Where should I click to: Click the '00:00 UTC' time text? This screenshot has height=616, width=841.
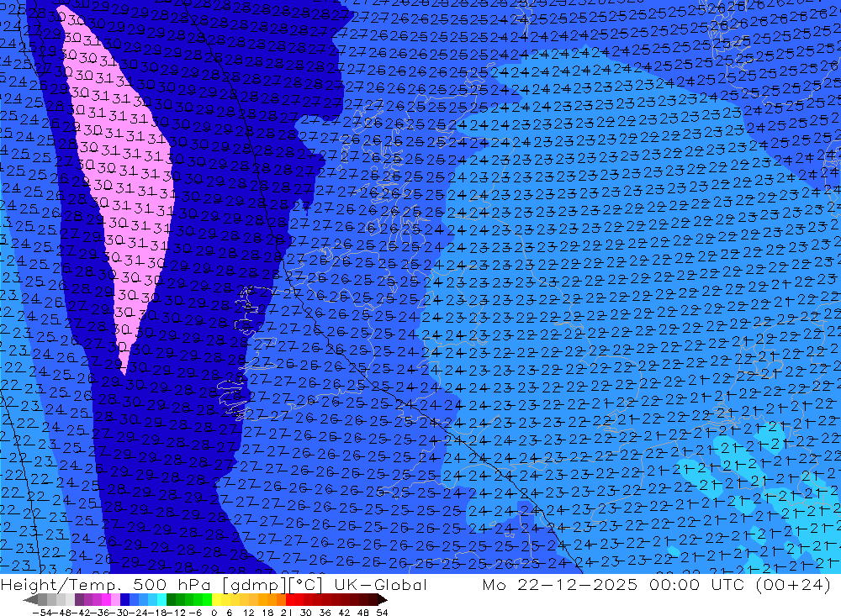(x=698, y=585)
